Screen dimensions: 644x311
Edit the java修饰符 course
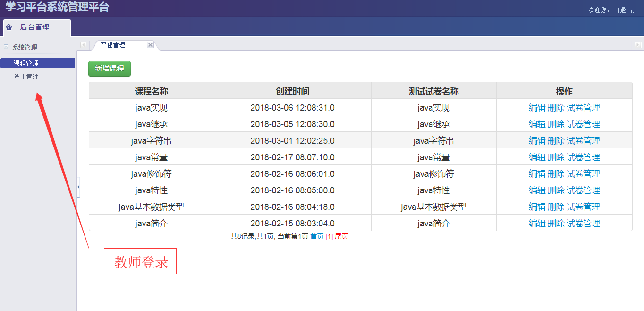coord(537,174)
